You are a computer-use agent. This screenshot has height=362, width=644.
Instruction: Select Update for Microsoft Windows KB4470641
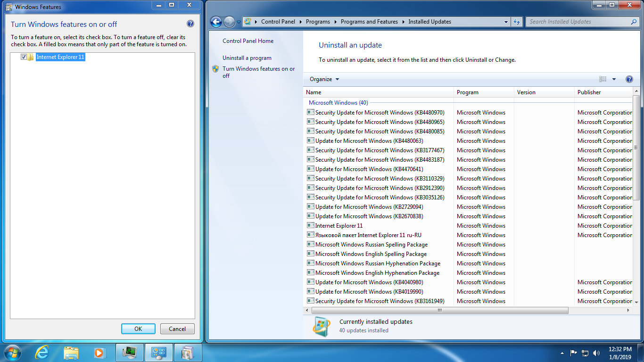pyautogui.click(x=369, y=169)
